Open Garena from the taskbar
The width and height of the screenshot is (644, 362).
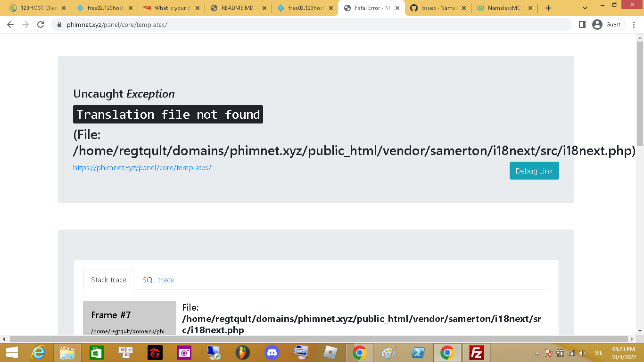tap(155, 352)
